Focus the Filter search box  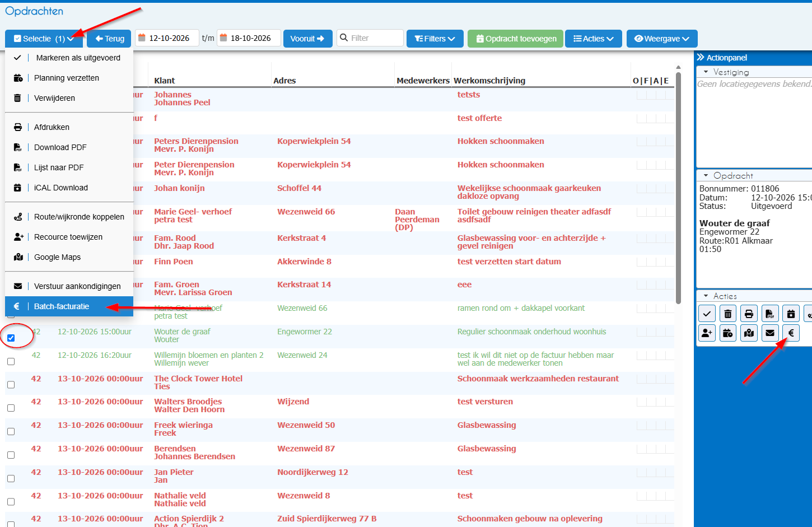pos(370,38)
